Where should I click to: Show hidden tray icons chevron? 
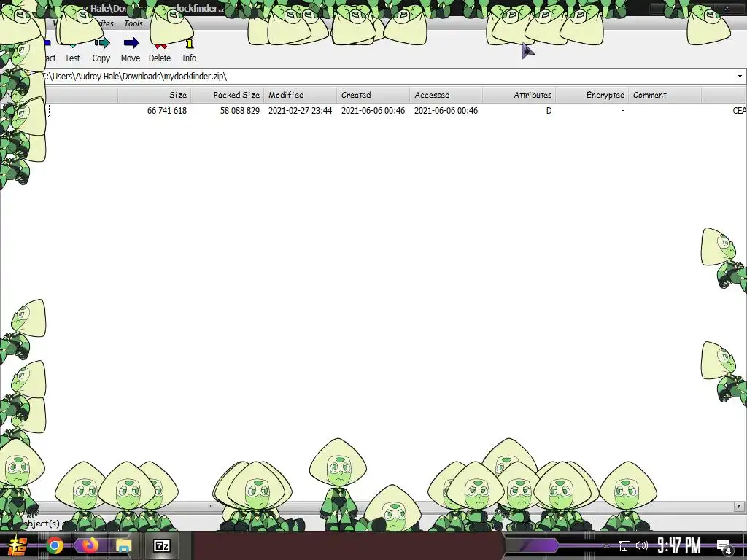[x=606, y=545]
